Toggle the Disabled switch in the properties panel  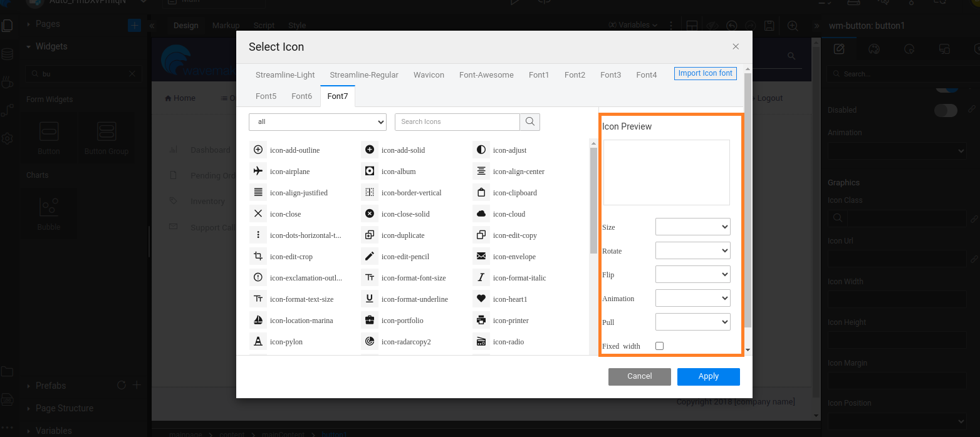(x=946, y=110)
